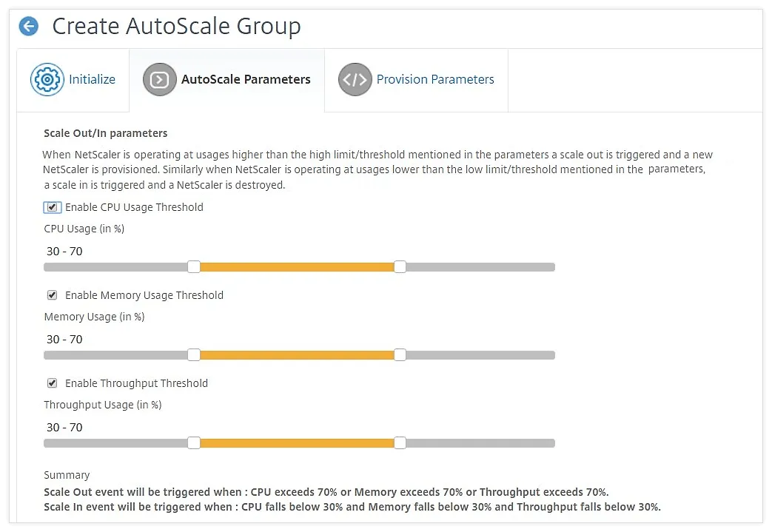Viewport: 772px width, 532px height.
Task: Toggle Enable CPU Usage Threshold checkbox
Action: click(x=53, y=207)
